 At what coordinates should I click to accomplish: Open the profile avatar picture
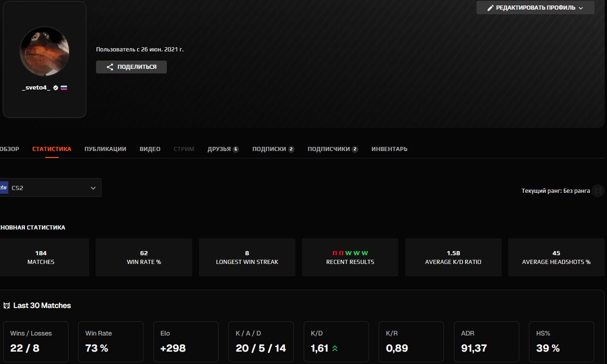tap(45, 51)
